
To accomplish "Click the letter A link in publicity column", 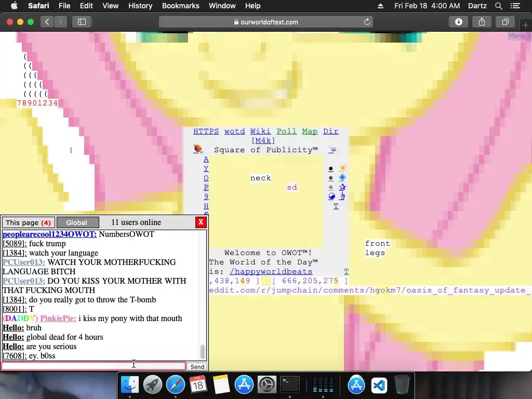I will pyautogui.click(x=206, y=159).
